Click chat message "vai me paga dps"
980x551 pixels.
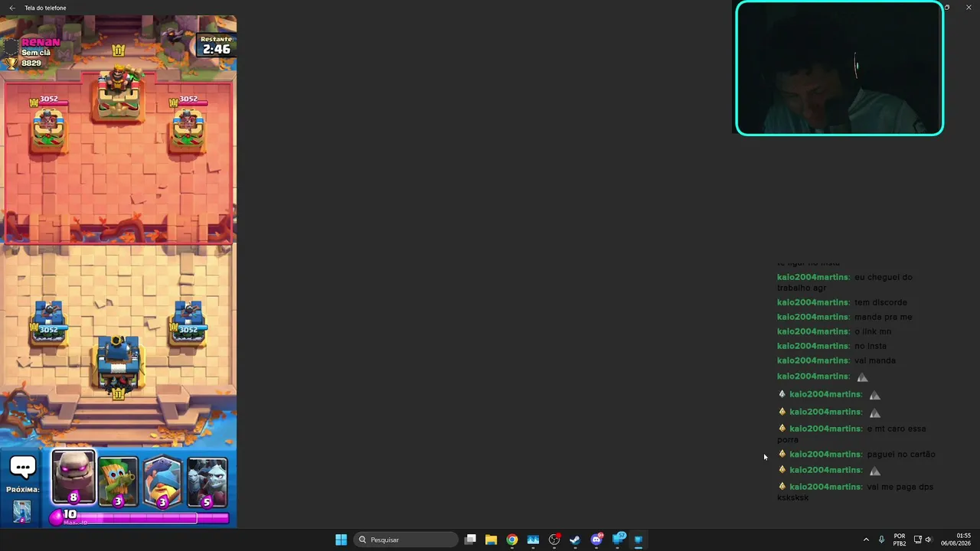click(855, 492)
